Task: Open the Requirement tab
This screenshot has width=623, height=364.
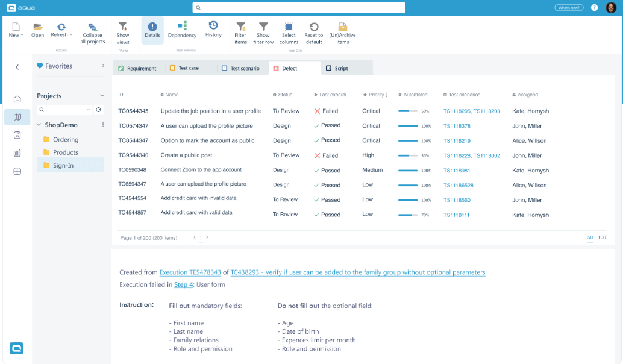Action: (138, 68)
